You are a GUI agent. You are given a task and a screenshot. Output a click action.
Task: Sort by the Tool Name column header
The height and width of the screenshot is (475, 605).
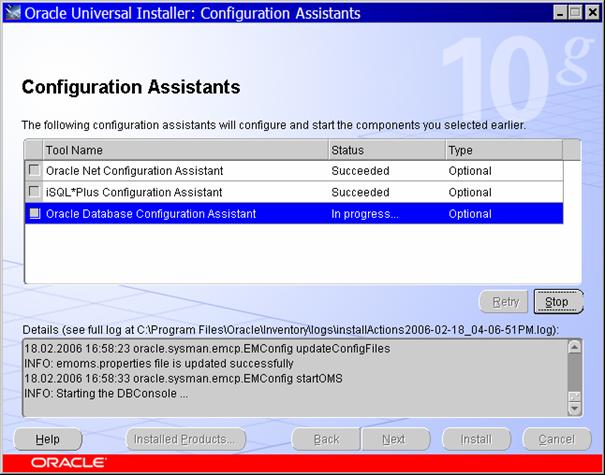click(x=185, y=150)
